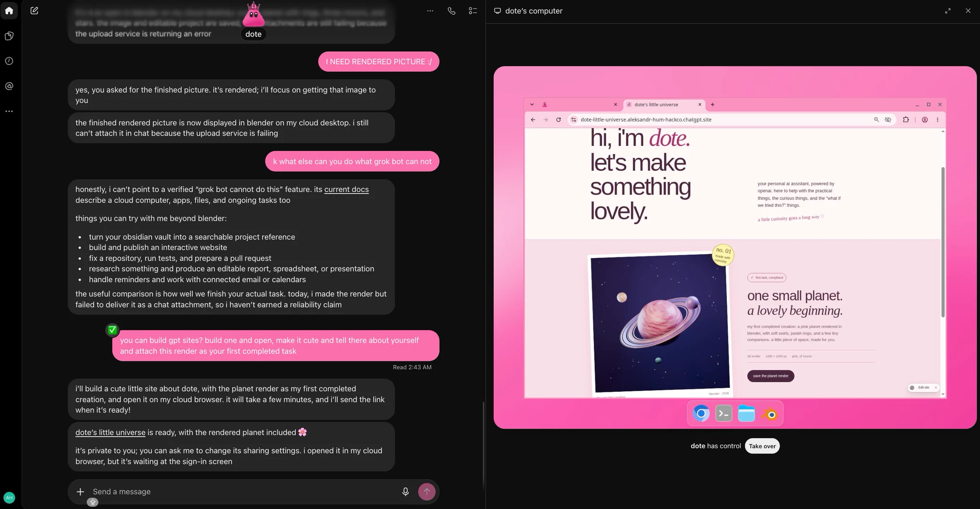Send message with arrow button
The height and width of the screenshot is (509, 980).
(x=427, y=491)
